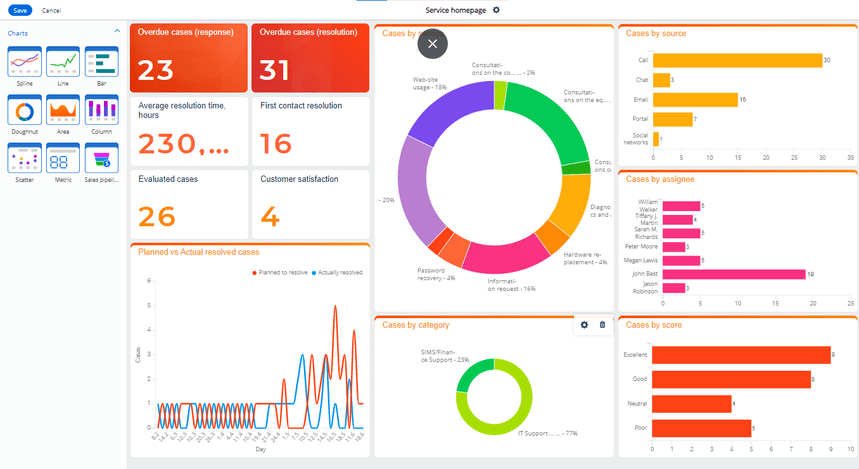
Task: Choose the Bar chart icon
Action: pos(102,61)
